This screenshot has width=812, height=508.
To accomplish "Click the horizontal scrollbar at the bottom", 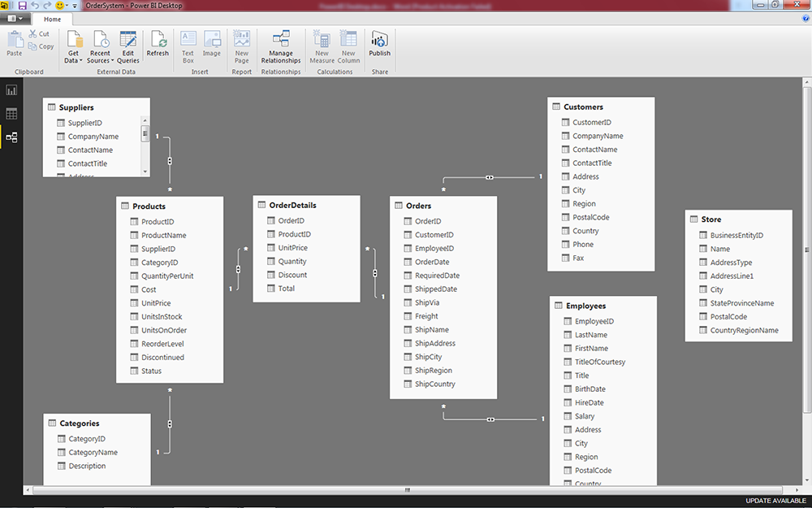I will coord(408,489).
